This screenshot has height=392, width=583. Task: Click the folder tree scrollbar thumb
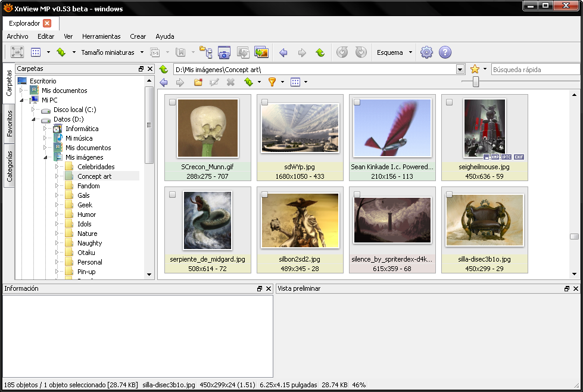tap(149, 125)
